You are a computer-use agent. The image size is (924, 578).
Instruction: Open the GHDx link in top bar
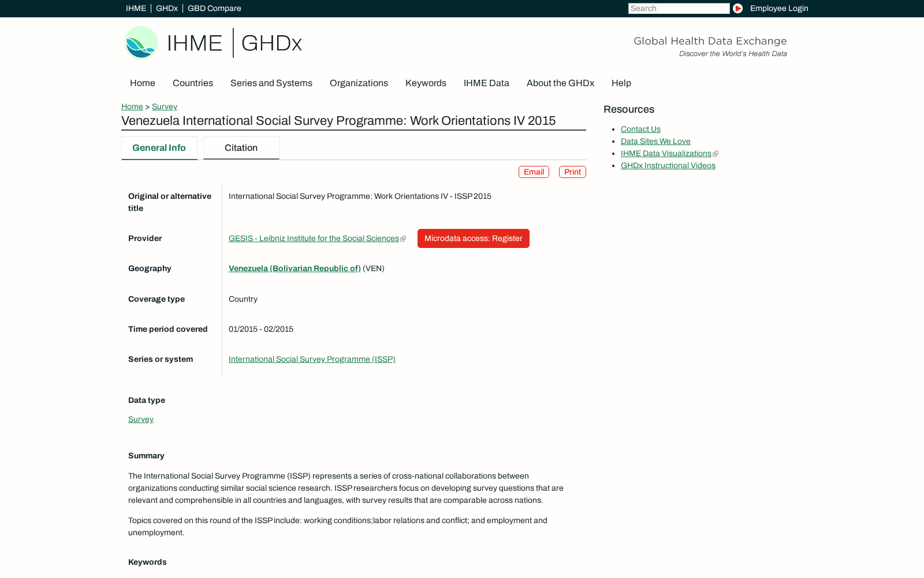167,9
